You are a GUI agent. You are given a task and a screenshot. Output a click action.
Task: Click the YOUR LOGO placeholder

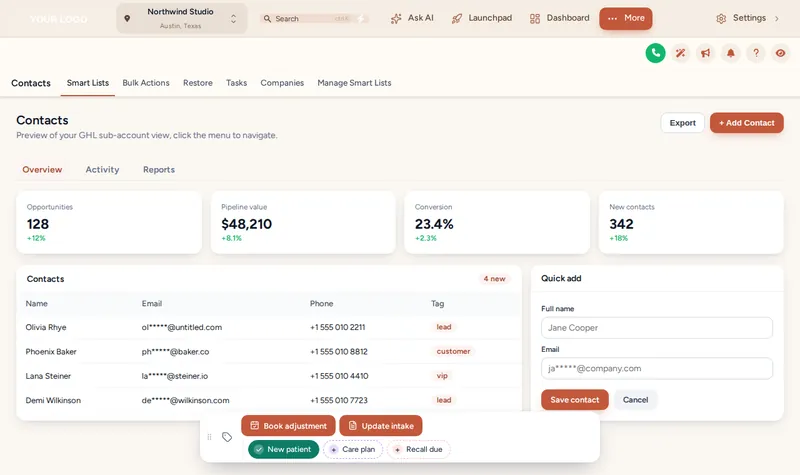pos(58,19)
